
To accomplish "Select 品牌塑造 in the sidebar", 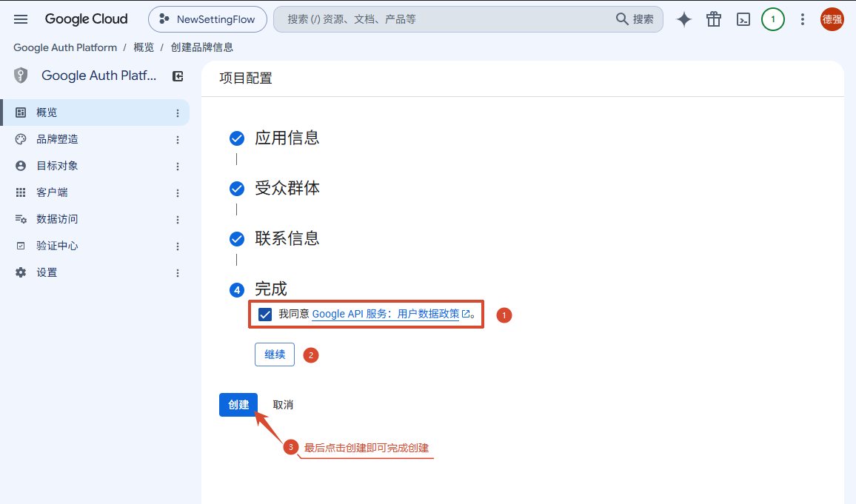I will (x=95, y=139).
